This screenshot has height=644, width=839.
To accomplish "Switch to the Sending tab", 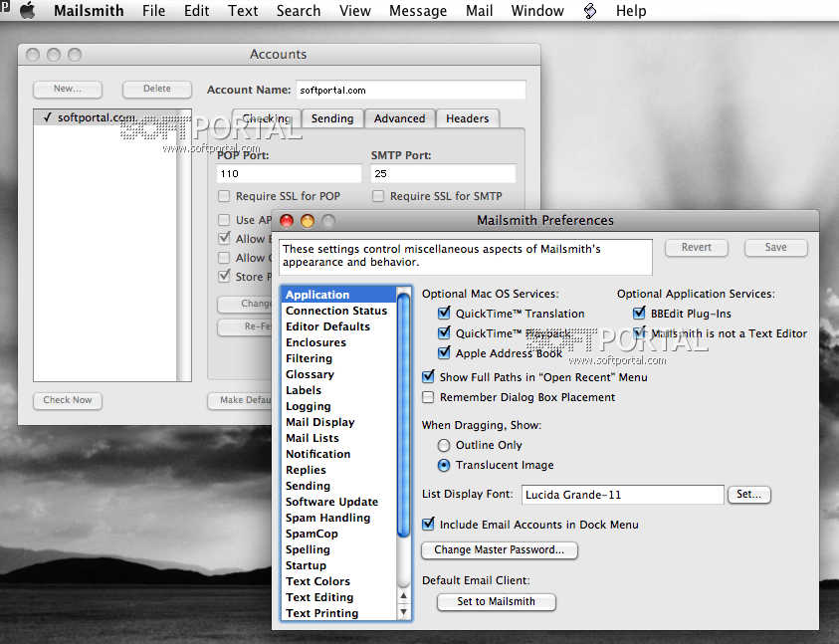I will coord(332,118).
